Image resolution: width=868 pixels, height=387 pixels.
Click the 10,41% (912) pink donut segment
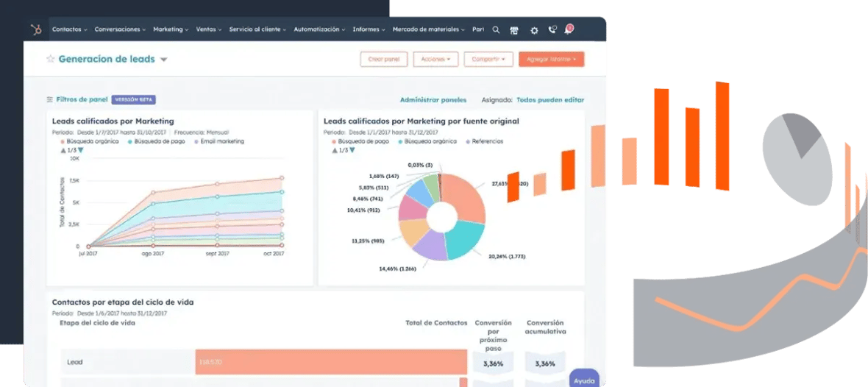coord(410,207)
